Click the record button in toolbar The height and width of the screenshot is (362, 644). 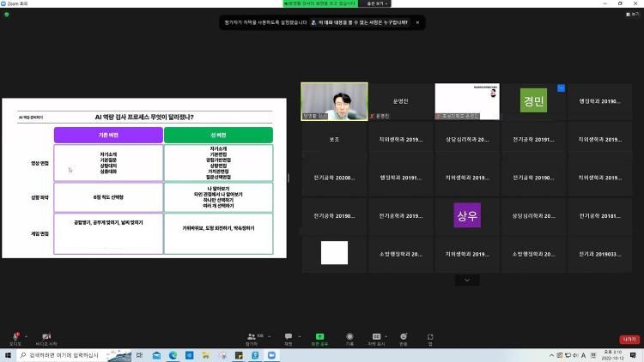pos(349,337)
